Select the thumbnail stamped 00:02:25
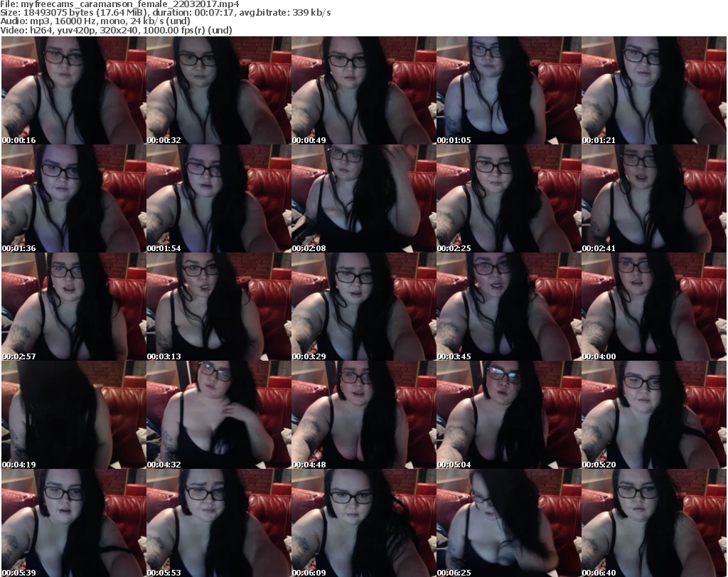The width and height of the screenshot is (728, 577). click(x=509, y=198)
